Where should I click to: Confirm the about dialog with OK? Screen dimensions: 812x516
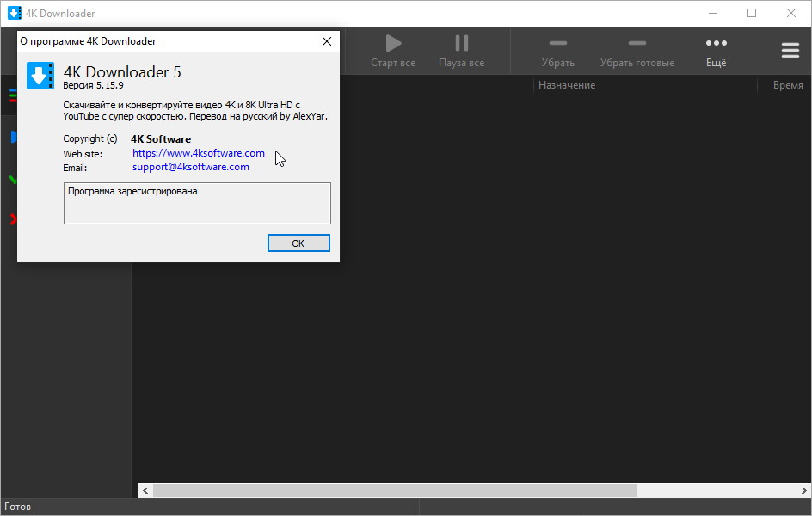pos(298,243)
